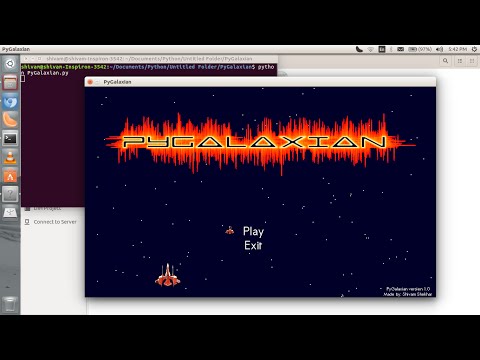Open Terminal from the launcher
This screenshot has height=360, width=480.
tap(10, 139)
